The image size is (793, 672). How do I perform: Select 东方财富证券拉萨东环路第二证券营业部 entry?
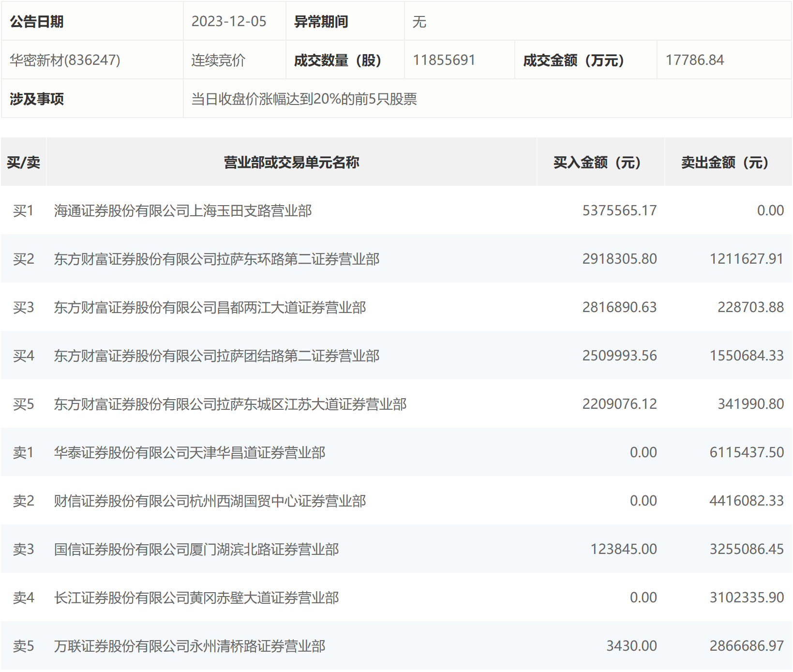(x=396, y=259)
